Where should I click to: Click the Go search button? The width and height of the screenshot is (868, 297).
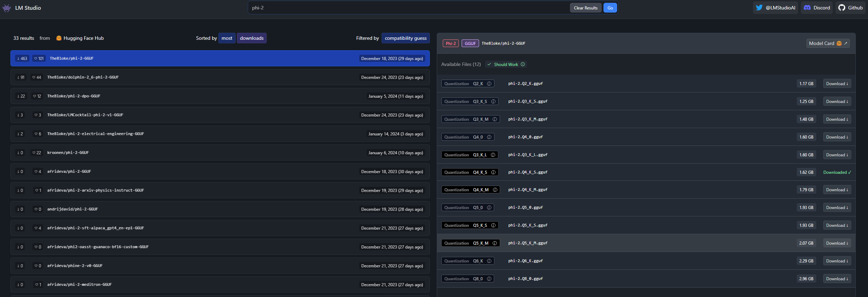coord(610,8)
